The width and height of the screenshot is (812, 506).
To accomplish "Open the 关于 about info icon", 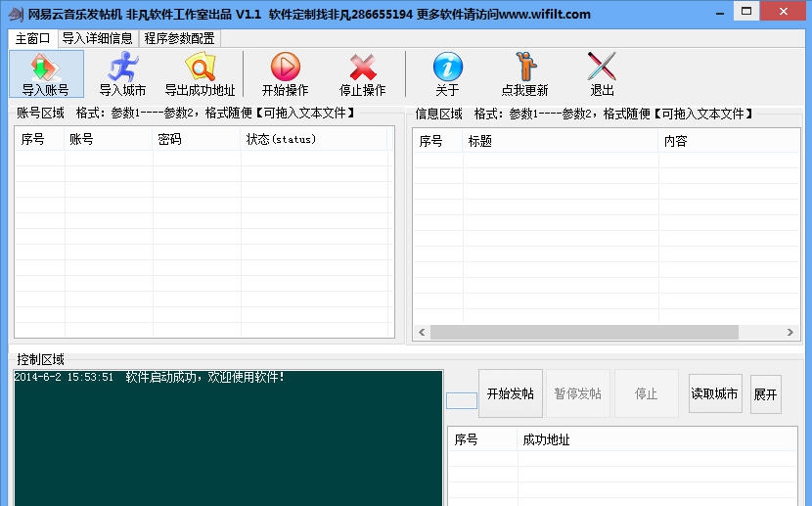I will [447, 74].
